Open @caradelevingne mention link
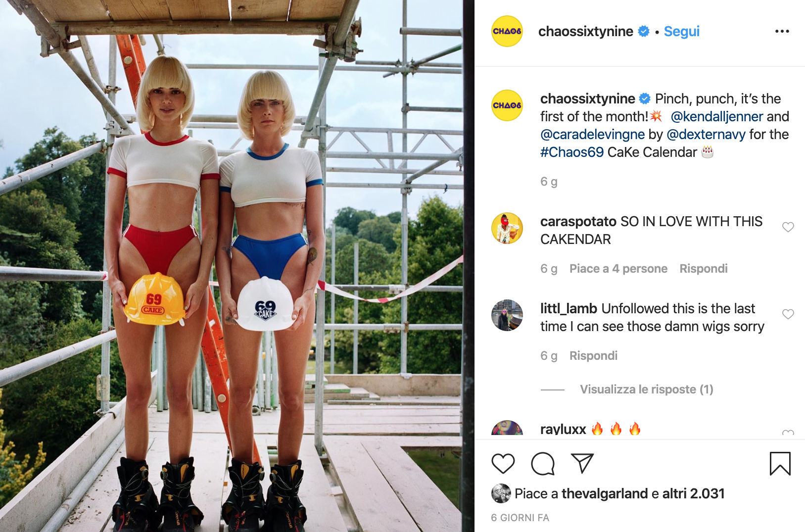The width and height of the screenshot is (805, 532). [592, 134]
